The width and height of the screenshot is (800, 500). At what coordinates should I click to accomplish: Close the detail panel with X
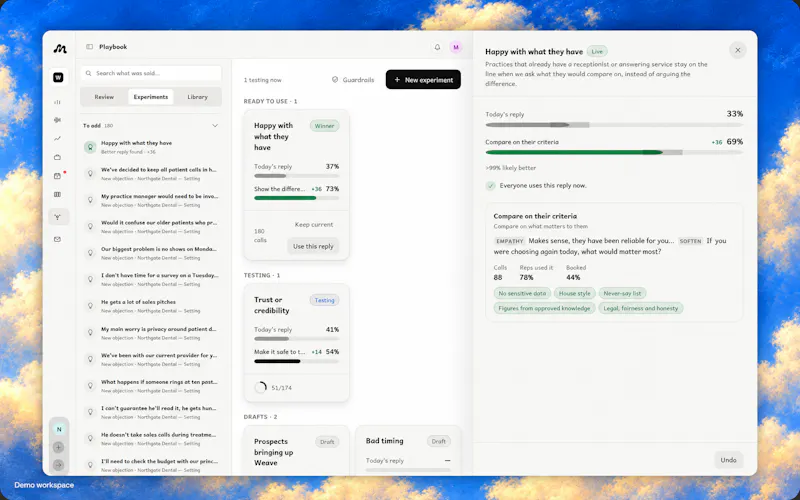coord(737,50)
